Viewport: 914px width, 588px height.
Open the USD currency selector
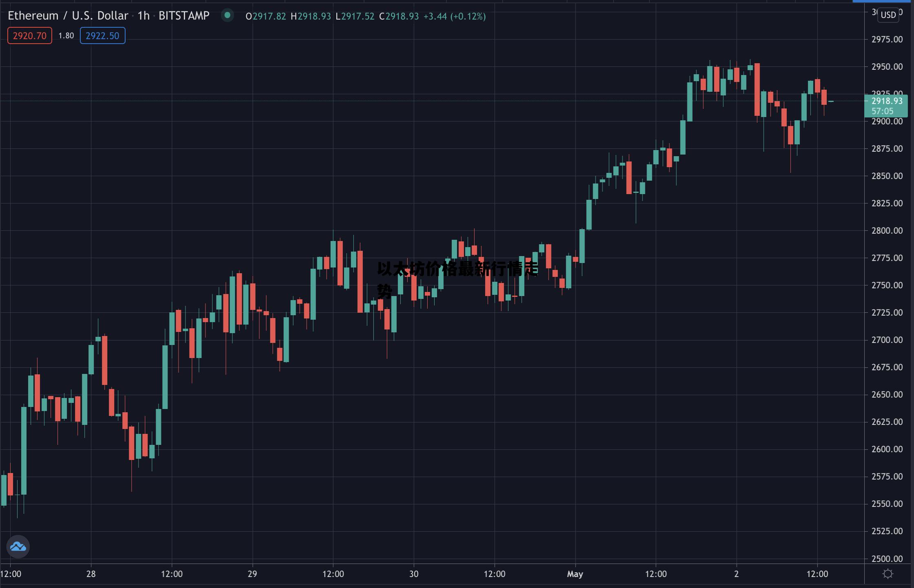tap(888, 15)
